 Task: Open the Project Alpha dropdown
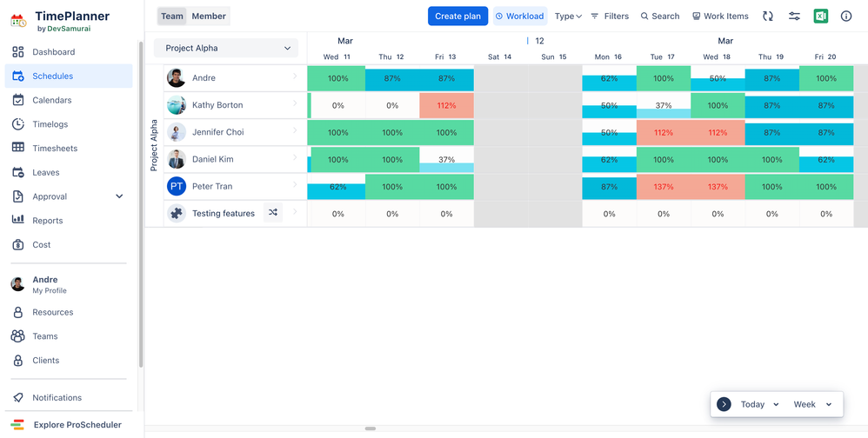point(226,48)
